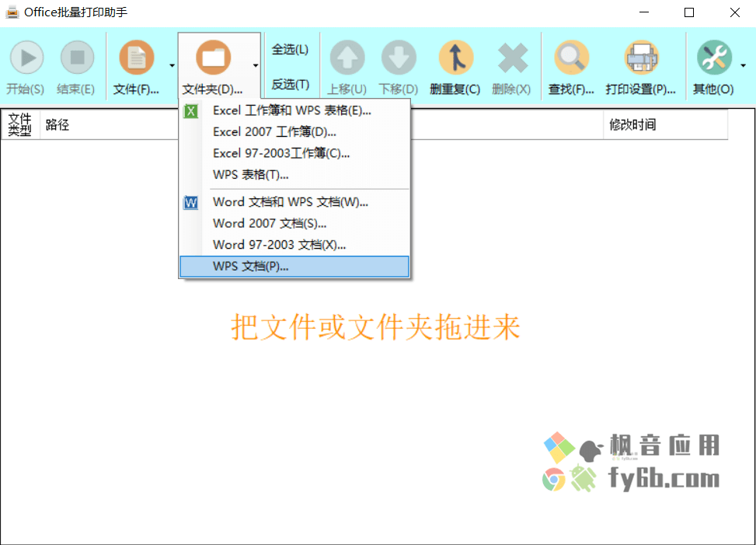The height and width of the screenshot is (545, 756).
Task: Click the 修改时间 column header
Action: 665,125
